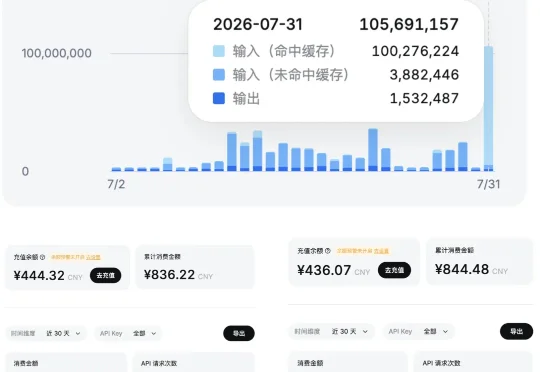Open 时间维度 近 30 天 dropdown under ¥444.32 panel

46,333
